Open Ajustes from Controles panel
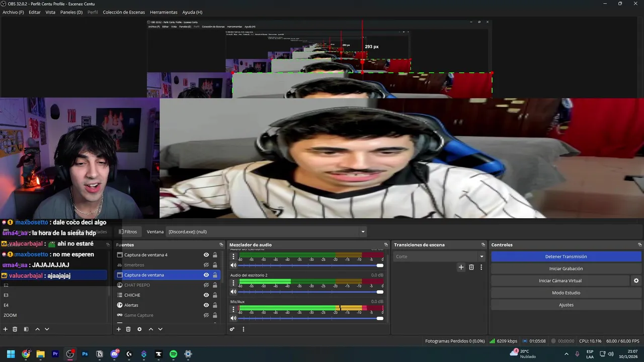The image size is (644, 362). (566, 305)
